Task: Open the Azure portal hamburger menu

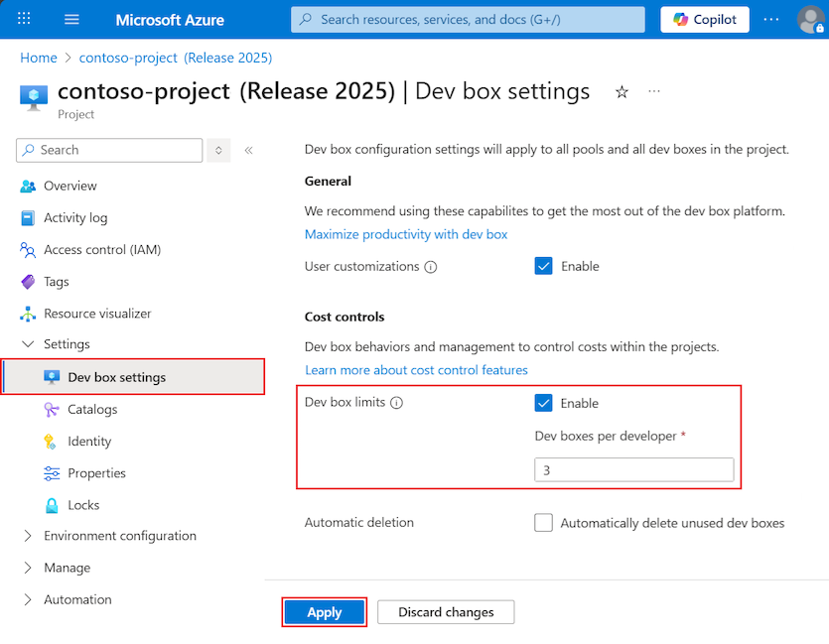Action: tap(71, 20)
